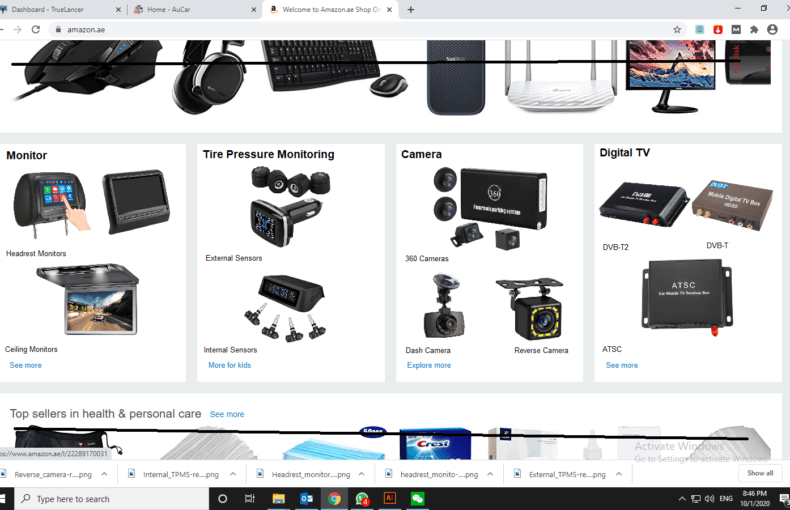Click the Dash Camera label

[x=428, y=350]
